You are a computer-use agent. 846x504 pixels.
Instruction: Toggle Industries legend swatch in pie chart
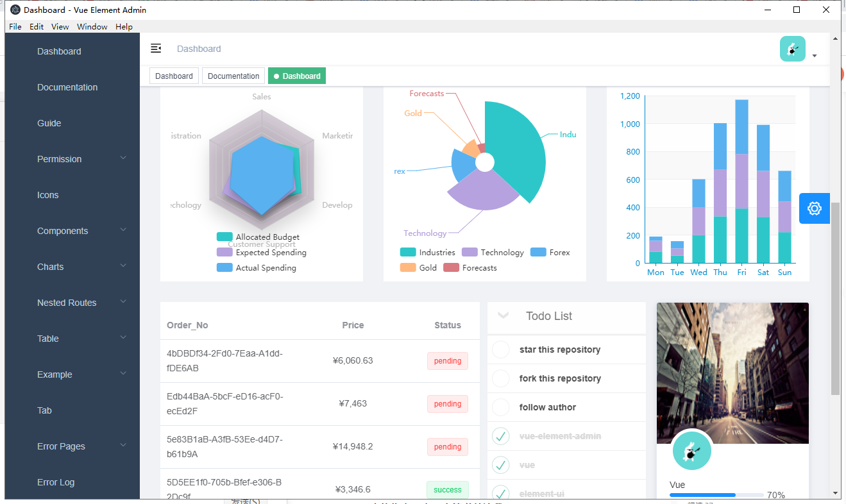(408, 253)
